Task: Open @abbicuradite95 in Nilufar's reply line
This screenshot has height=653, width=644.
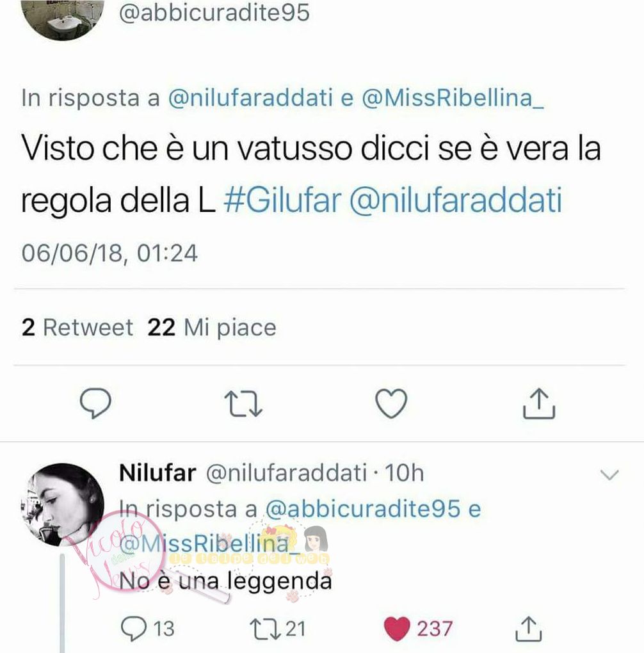Action: (363, 509)
